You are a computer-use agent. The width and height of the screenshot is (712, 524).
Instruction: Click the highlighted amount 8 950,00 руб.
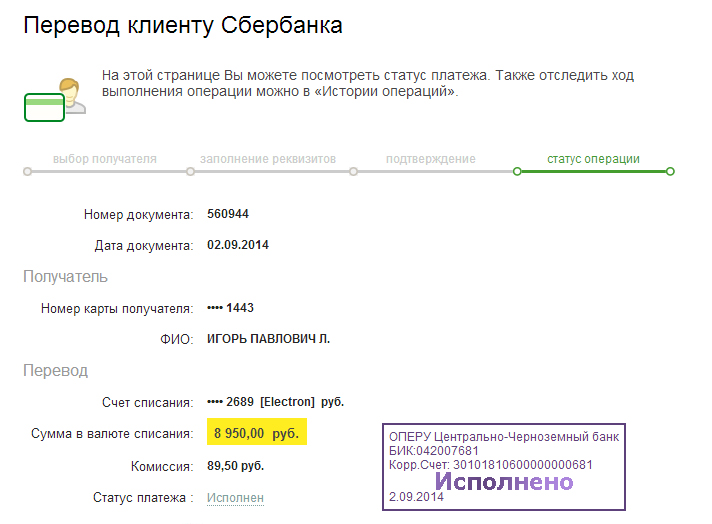tap(255, 434)
